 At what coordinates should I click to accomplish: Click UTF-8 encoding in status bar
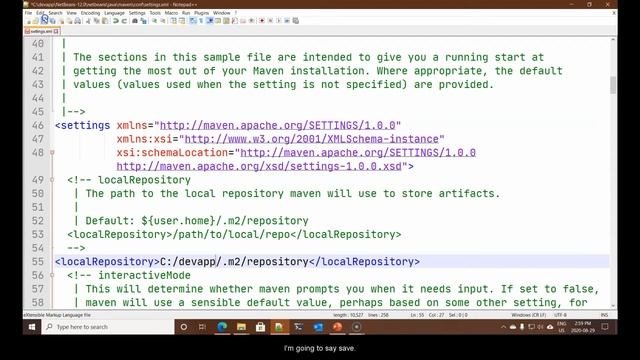(x=560, y=315)
